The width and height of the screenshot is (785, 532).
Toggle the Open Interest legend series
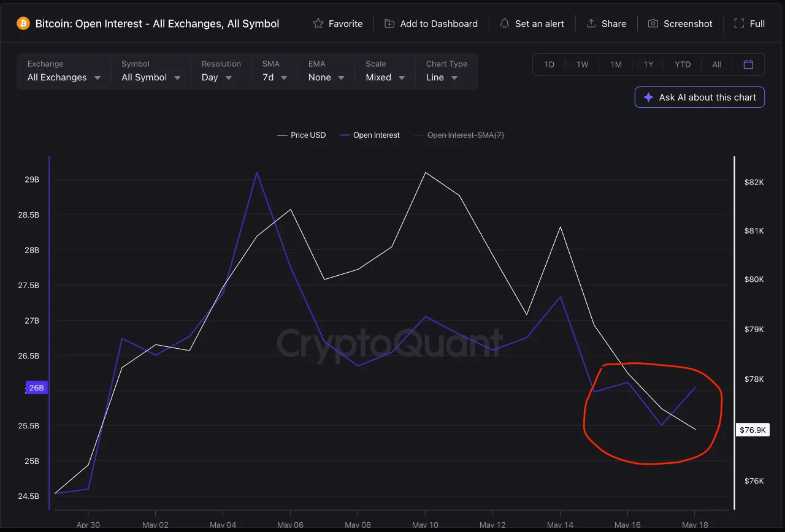pos(370,135)
